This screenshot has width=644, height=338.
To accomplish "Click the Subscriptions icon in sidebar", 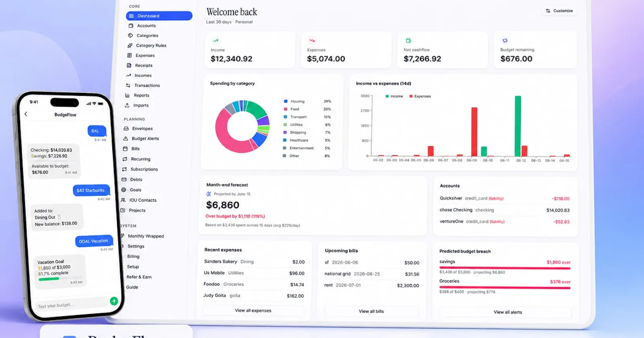I will tap(124, 169).
